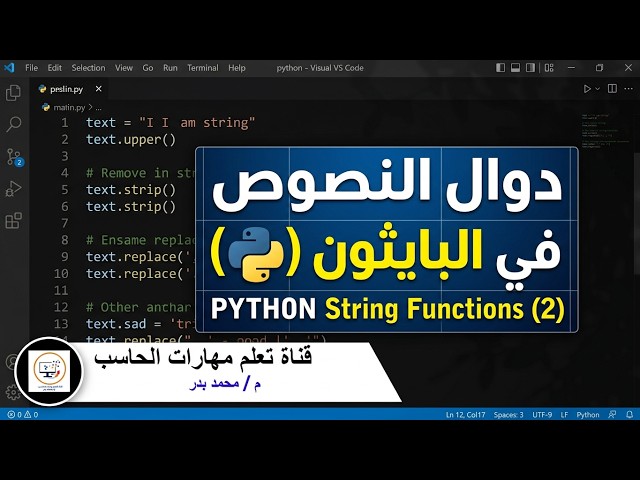Select encoding UTF-9 in status bar
This screenshot has height=480, width=640.
(x=542, y=415)
